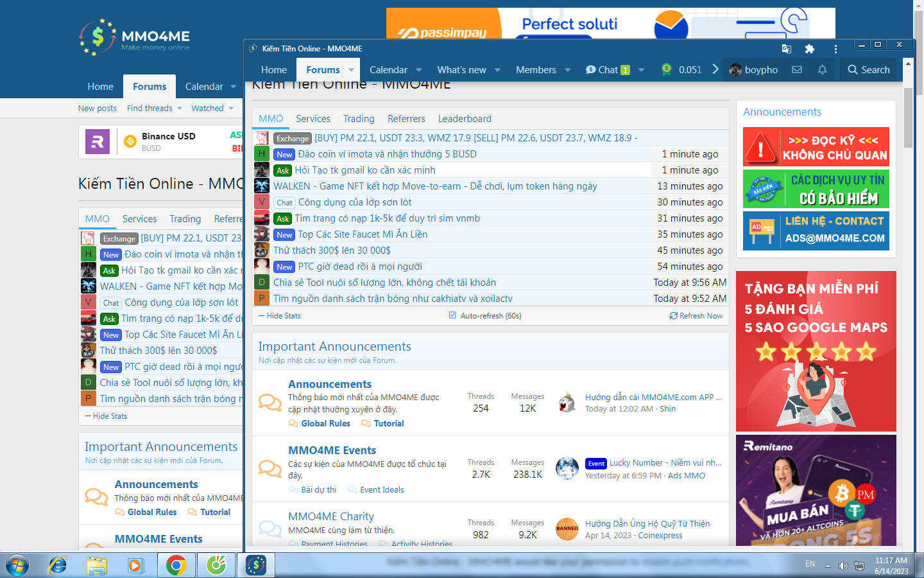Open the Global Rules link
This screenshot has width=924, height=578.
click(x=325, y=423)
